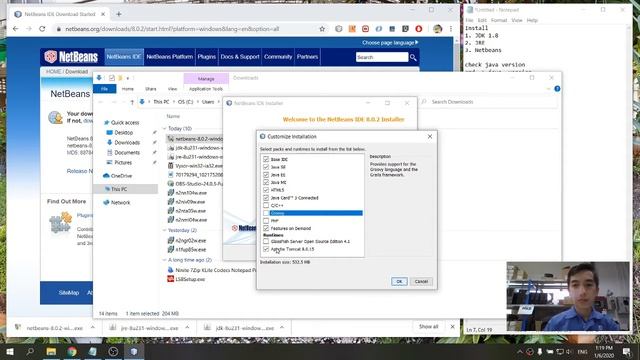Open a new Chrome tab
640x360 pixels.
(119, 14)
